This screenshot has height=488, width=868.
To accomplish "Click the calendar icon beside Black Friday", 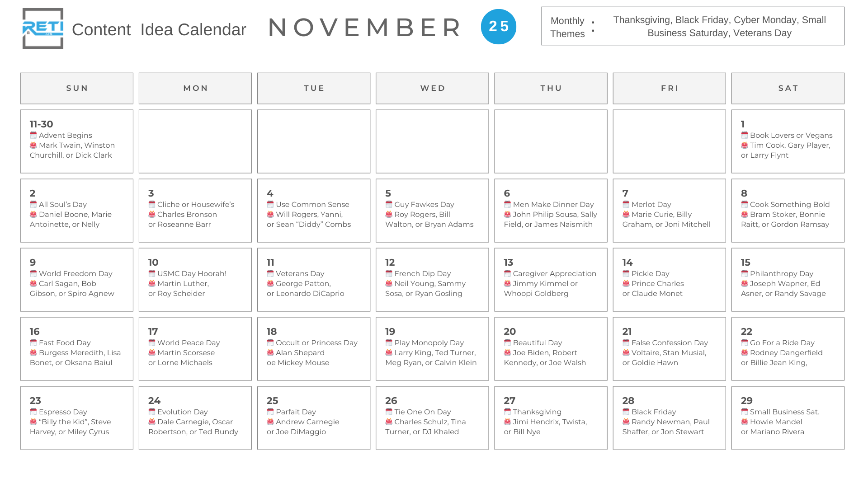I will click(x=626, y=412).
